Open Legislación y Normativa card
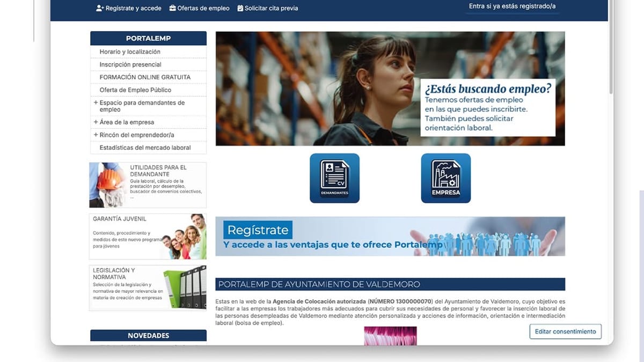 pos(148,288)
